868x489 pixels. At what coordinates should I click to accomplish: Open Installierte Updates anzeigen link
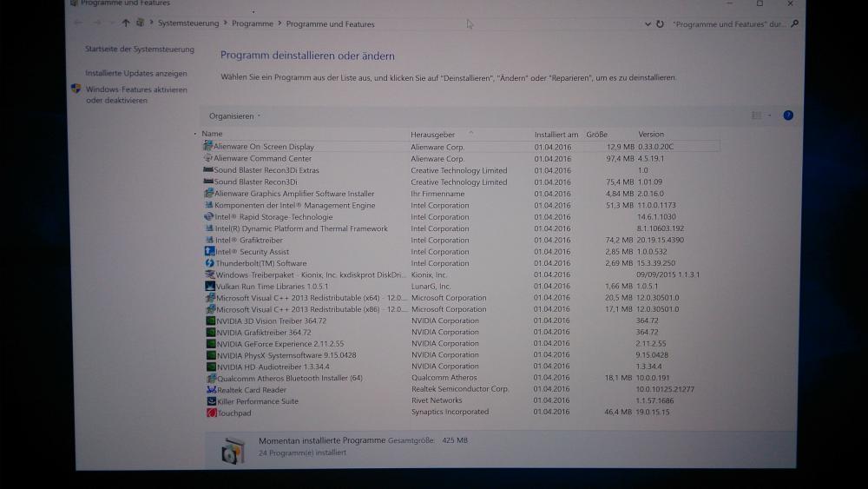point(136,74)
